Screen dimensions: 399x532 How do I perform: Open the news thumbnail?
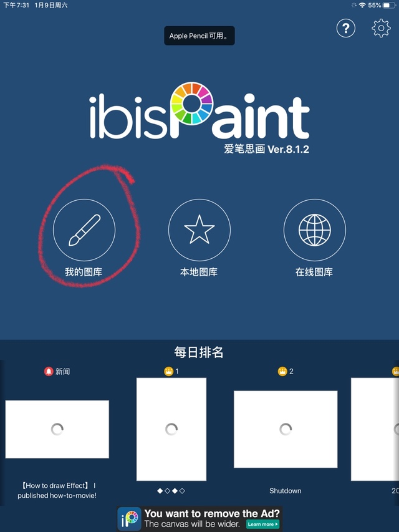[57, 429]
